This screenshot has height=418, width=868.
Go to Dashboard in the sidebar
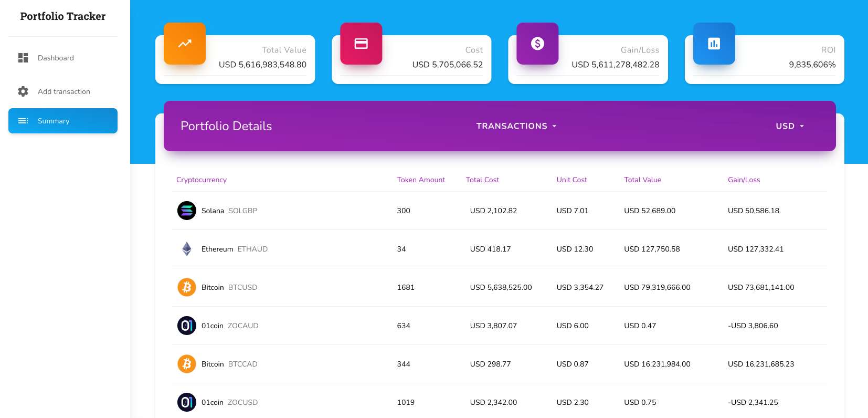pyautogui.click(x=56, y=58)
